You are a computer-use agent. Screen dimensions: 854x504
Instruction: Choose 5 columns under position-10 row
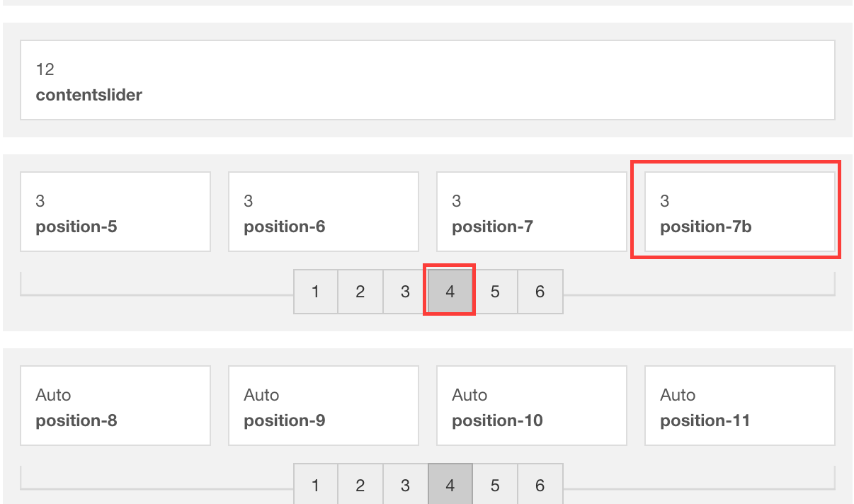point(495,485)
